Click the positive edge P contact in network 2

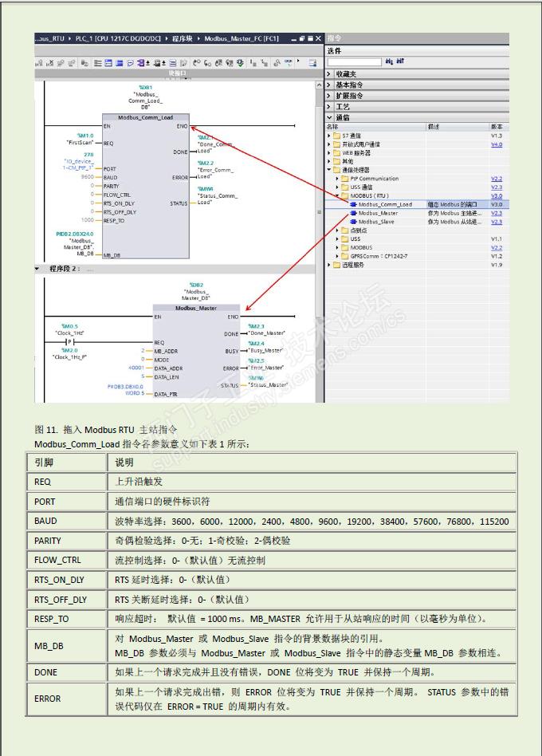coord(69,342)
